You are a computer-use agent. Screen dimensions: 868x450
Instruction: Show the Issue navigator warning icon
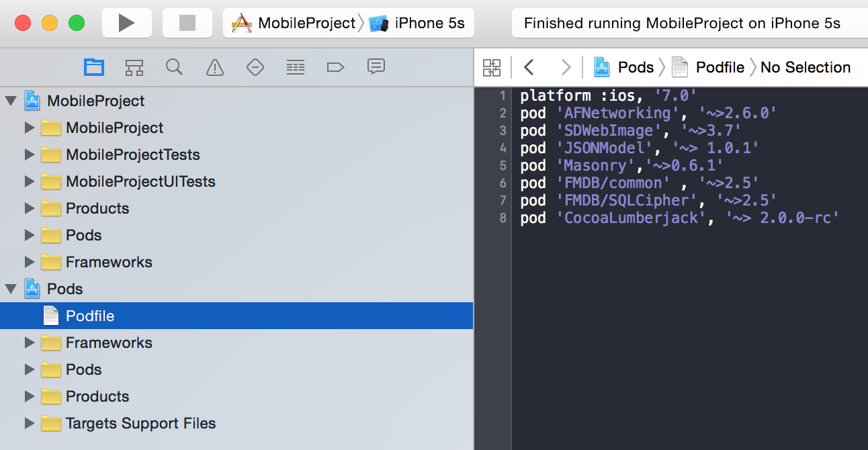(214, 67)
